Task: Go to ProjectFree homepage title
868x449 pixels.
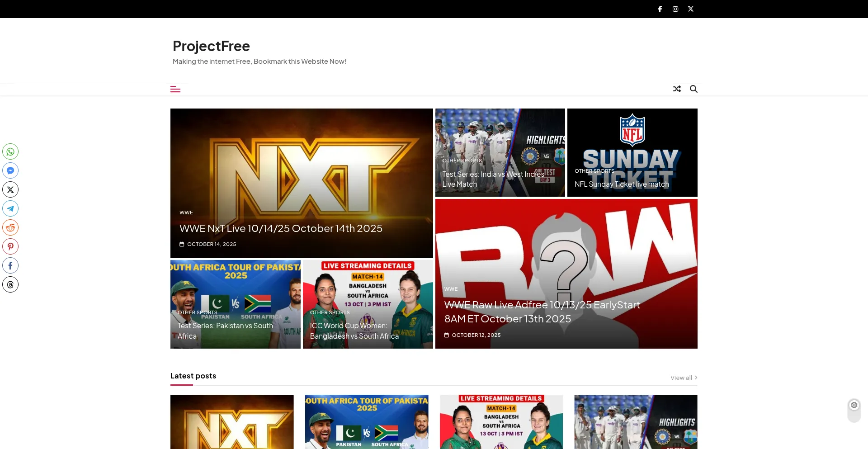Action: 211,46
